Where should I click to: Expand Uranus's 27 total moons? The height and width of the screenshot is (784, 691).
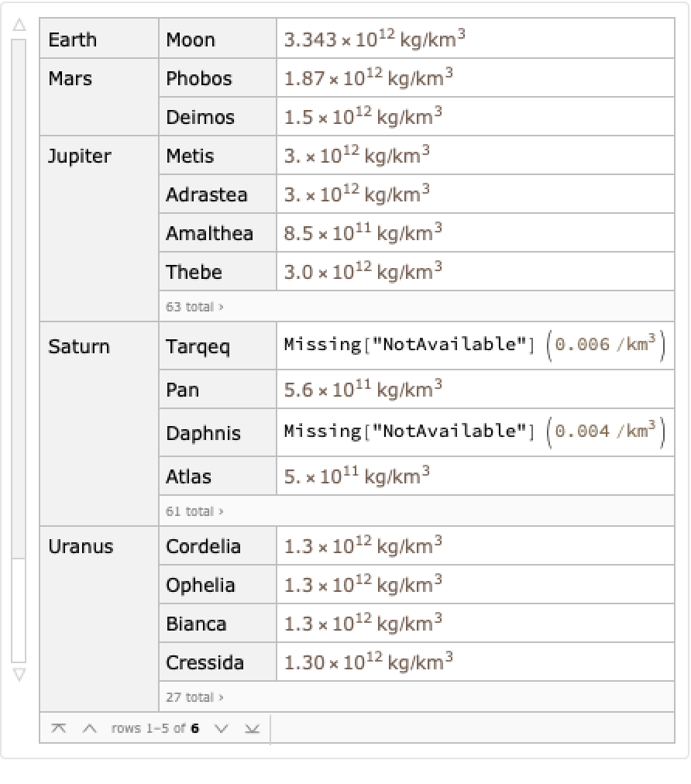pos(194,697)
